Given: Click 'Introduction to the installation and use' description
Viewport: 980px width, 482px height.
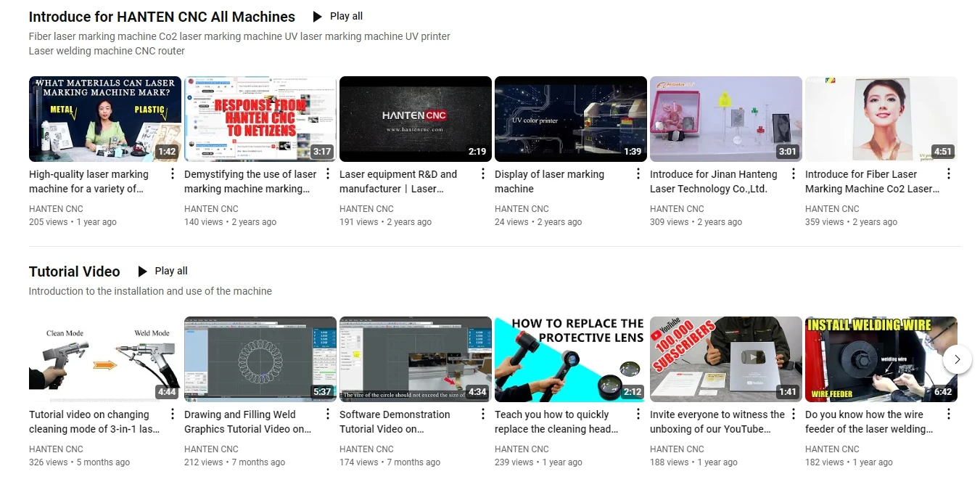Looking at the screenshot, I should pos(150,291).
